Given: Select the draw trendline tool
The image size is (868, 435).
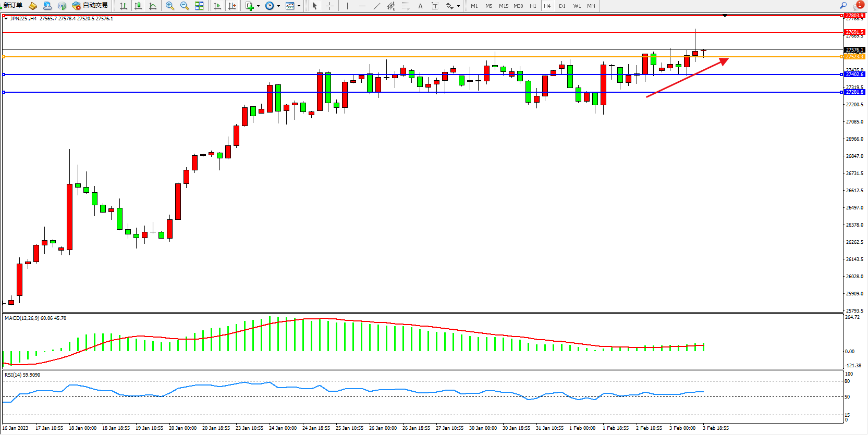Looking at the screenshot, I should [x=377, y=6].
